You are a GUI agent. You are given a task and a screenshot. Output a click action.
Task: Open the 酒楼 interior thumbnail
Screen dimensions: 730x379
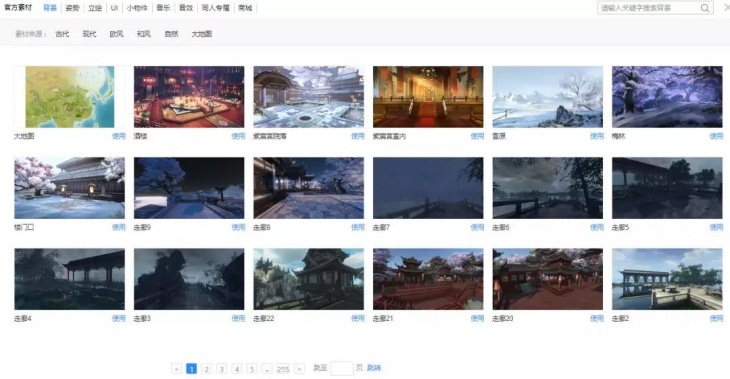[189, 97]
